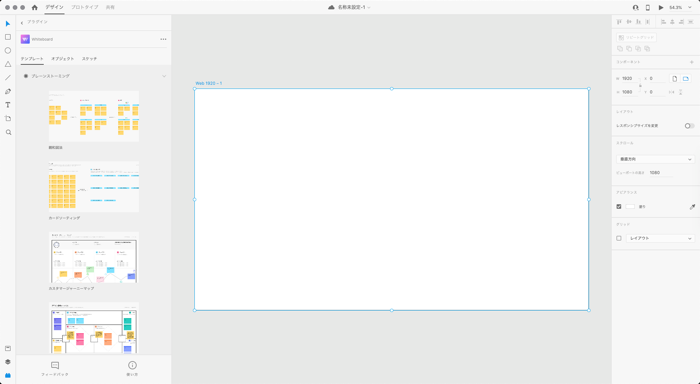
Task: Switch to the Prototype tab
Action: 85,8
